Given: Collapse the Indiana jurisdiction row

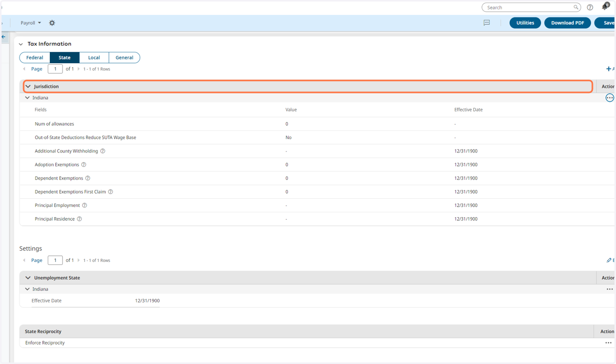Looking at the screenshot, I should point(28,98).
